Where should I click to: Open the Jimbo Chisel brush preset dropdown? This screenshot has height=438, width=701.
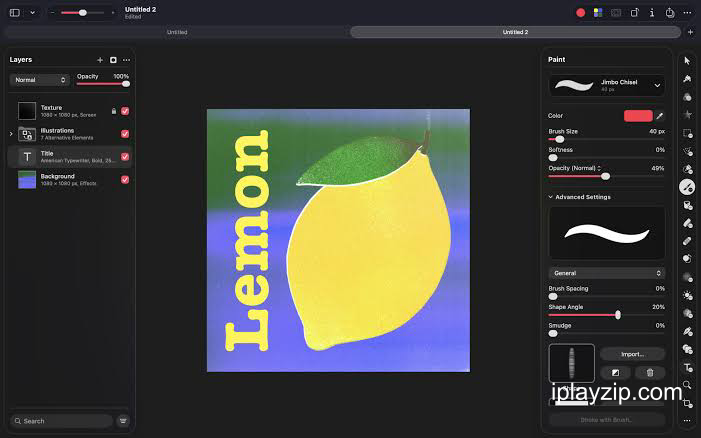pos(607,85)
